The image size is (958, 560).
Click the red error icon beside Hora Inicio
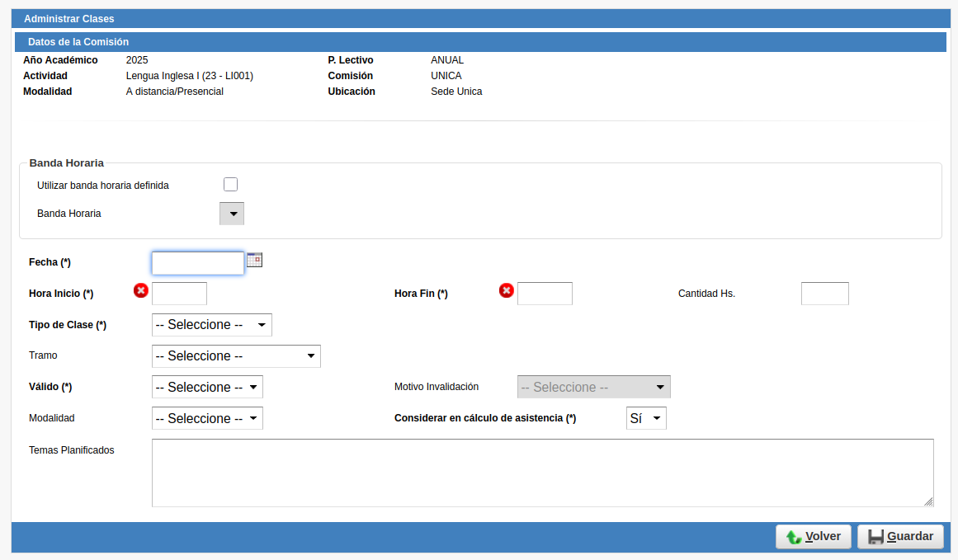click(x=141, y=290)
